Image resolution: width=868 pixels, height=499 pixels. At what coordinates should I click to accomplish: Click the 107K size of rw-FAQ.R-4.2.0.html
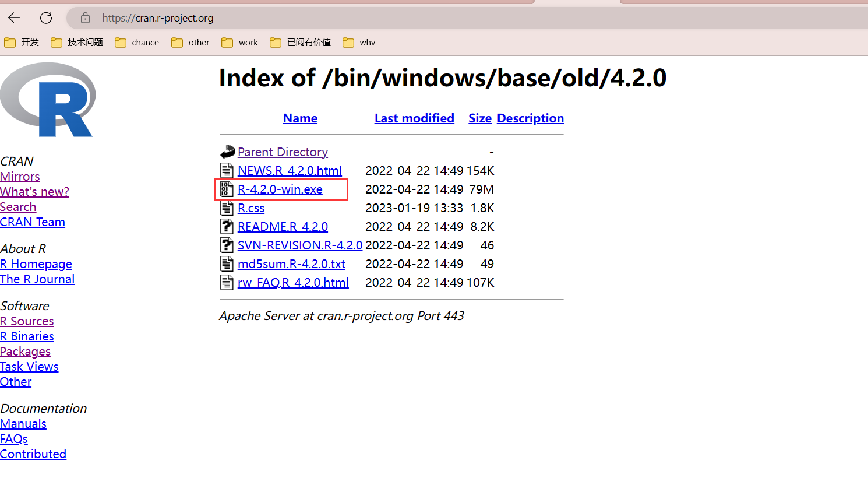pos(480,283)
